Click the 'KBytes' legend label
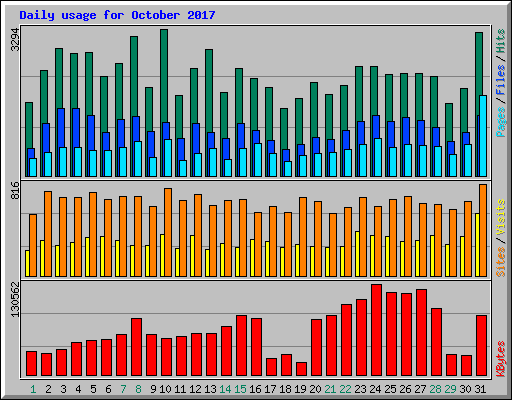Viewport: 512px width, 400px height. 501,359
